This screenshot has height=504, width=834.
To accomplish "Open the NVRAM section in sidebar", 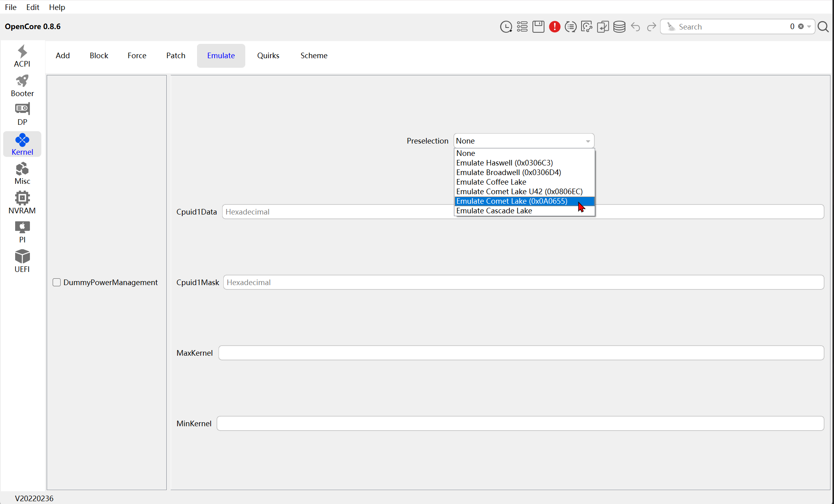I will [x=22, y=203].
